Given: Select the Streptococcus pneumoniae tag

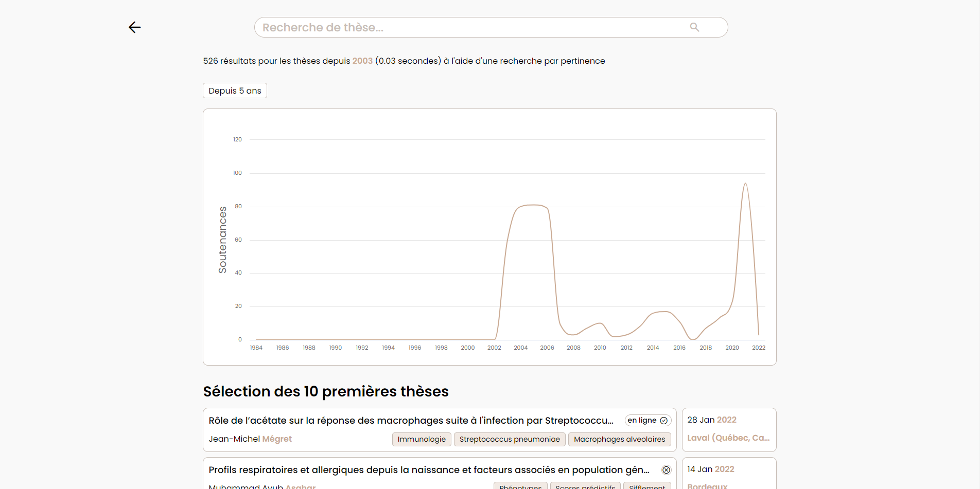Looking at the screenshot, I should pyautogui.click(x=510, y=439).
